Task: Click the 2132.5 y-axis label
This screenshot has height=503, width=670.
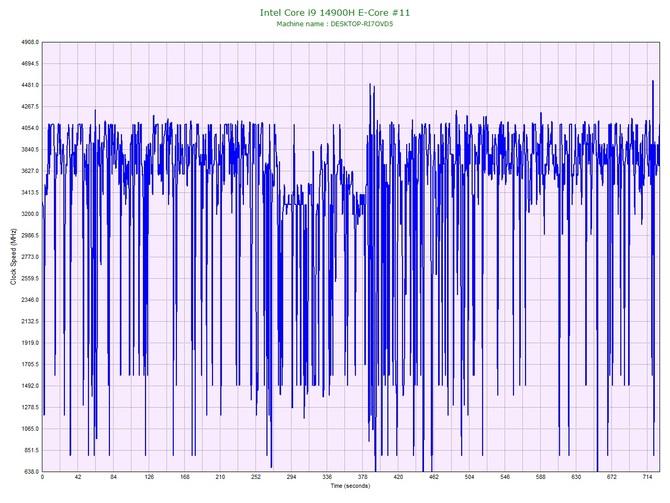Action: coord(30,321)
